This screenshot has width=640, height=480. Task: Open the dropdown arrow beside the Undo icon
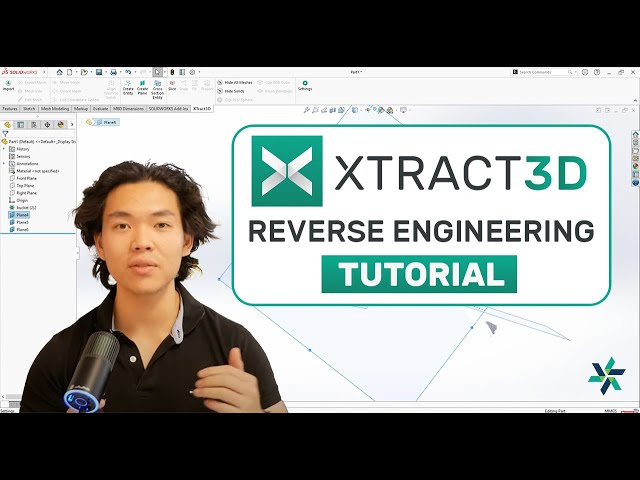(x=135, y=72)
